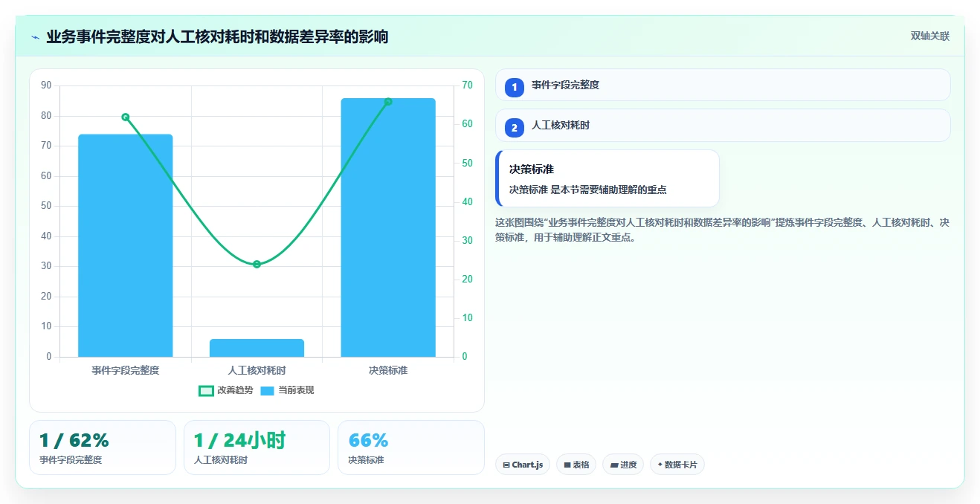This screenshot has height=504, width=980.
Task: Select the 事件字段完整度 blue bar
Action: click(126, 245)
